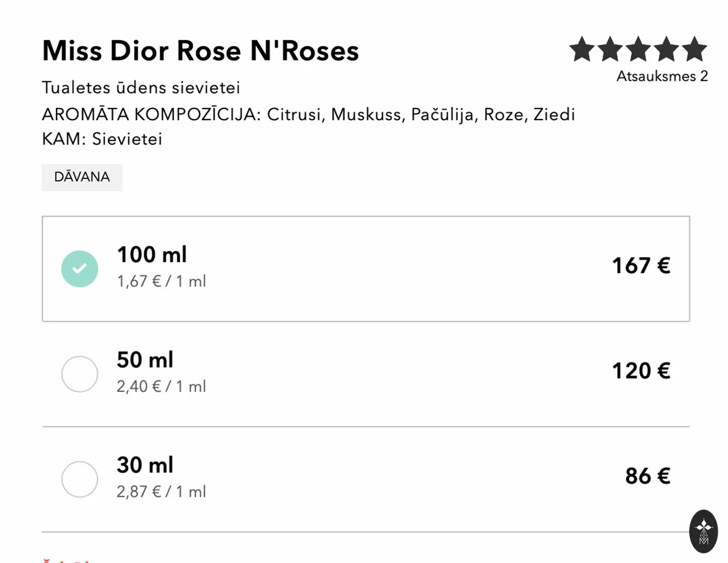Click the AROMĀTA KOMPOZĪCIJA description line
Image resolution: width=728 pixels, height=563 pixels.
point(308,115)
